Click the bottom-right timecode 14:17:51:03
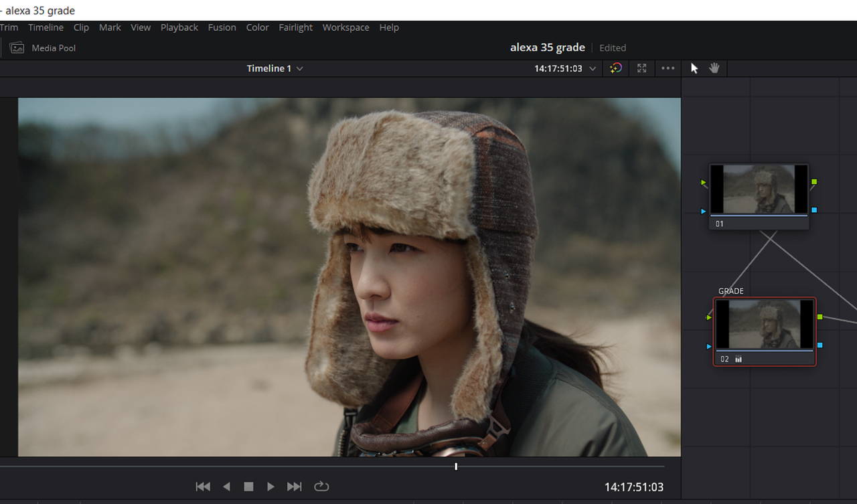 633,487
